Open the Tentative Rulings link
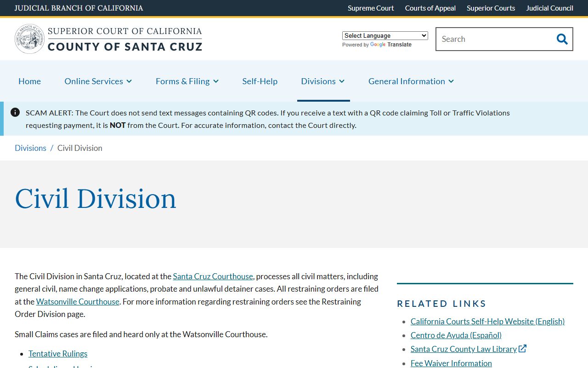Image resolution: width=588 pixels, height=368 pixels. coord(58,353)
